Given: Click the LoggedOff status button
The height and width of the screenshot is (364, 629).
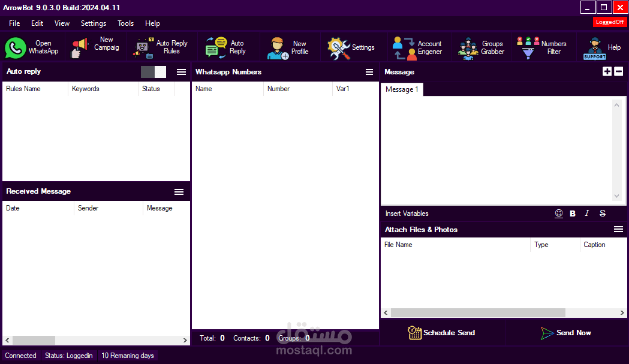Looking at the screenshot, I should [x=610, y=22].
